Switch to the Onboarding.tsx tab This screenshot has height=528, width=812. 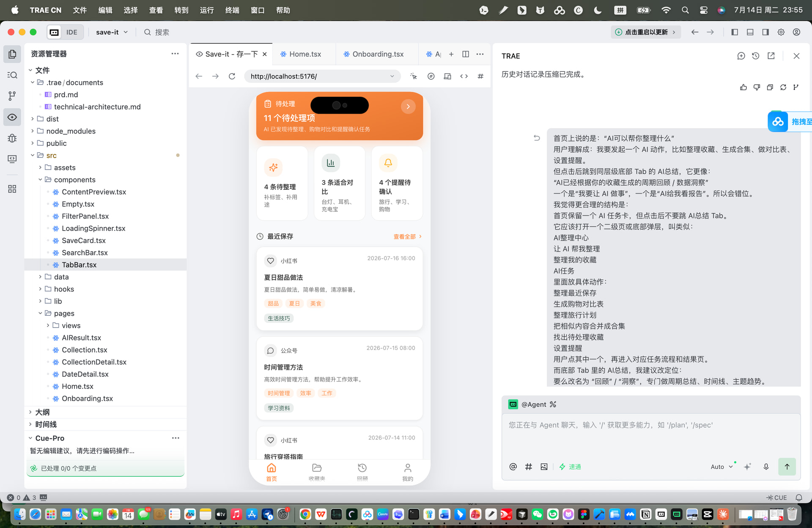pos(377,54)
